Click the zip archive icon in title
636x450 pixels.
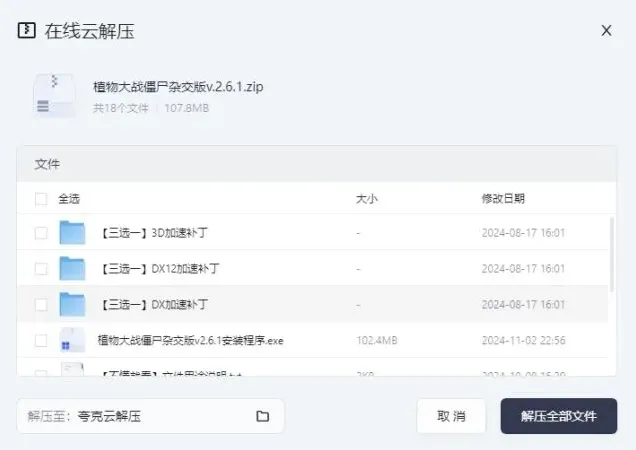pyautogui.click(x=27, y=30)
